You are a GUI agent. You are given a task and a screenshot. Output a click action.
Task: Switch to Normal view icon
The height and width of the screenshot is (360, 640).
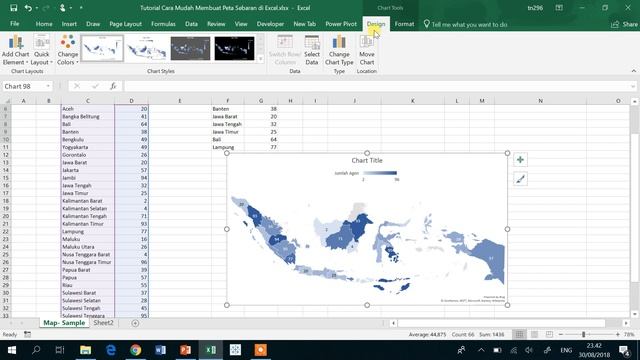click(x=519, y=334)
